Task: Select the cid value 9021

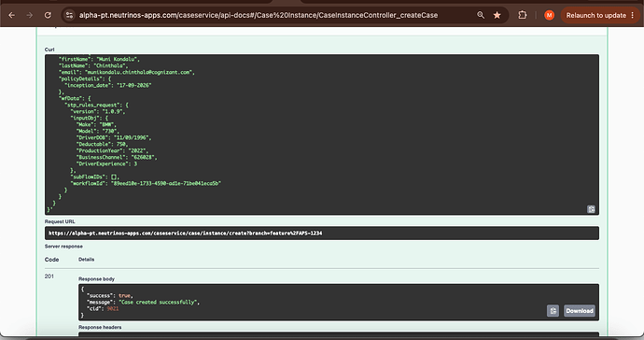Action: point(113,309)
